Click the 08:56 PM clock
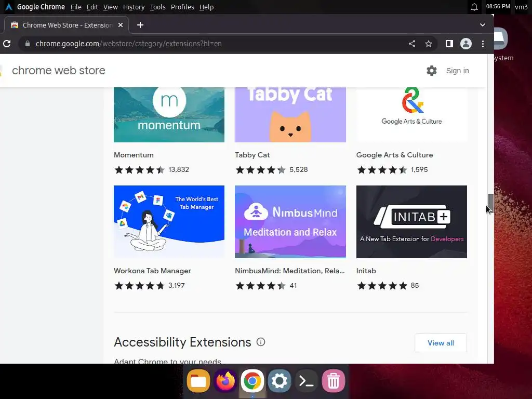This screenshot has width=532, height=399. [x=498, y=6]
